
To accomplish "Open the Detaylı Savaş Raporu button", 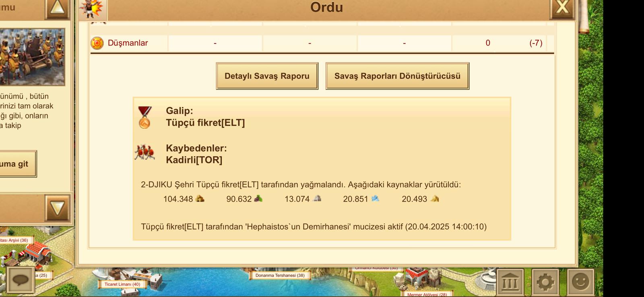I will [267, 76].
